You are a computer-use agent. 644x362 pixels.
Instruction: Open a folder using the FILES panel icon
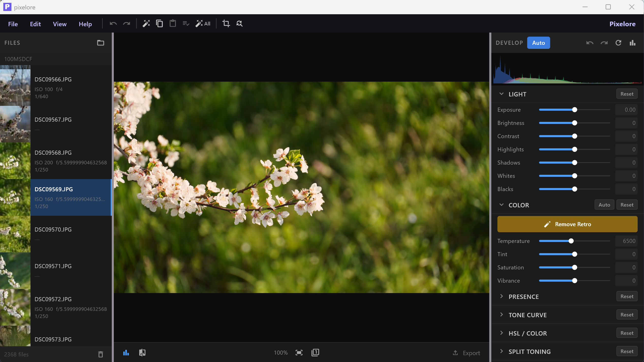(101, 43)
